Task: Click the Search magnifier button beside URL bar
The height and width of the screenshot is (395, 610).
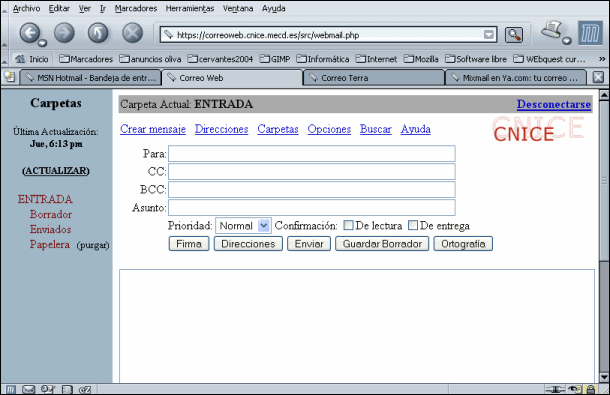Action: [514, 35]
